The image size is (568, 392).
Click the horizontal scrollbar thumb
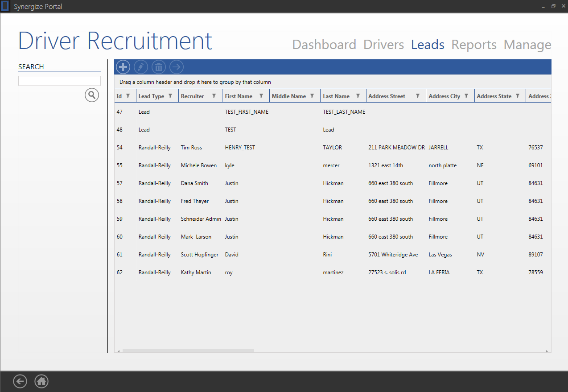pyautogui.click(x=188, y=351)
